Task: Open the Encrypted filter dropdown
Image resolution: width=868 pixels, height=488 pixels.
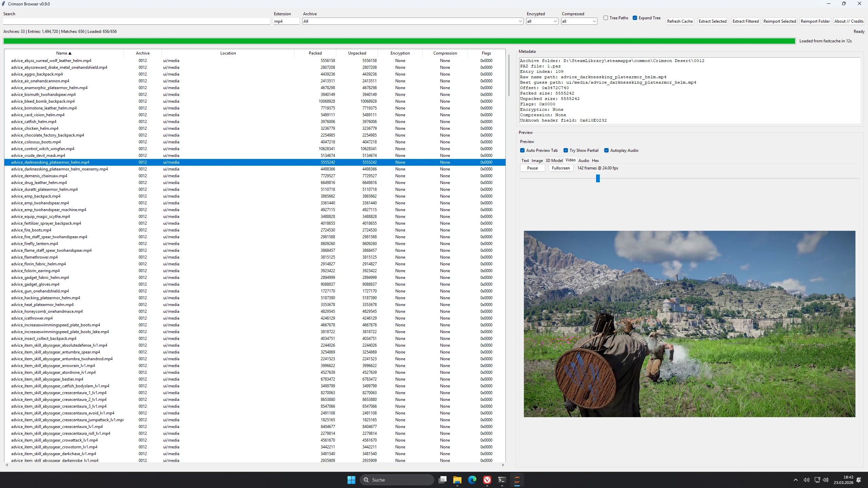Action: point(542,21)
